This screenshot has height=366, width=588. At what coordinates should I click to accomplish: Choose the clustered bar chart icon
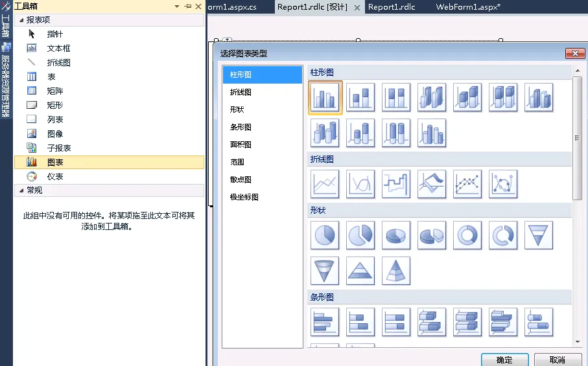point(325,322)
